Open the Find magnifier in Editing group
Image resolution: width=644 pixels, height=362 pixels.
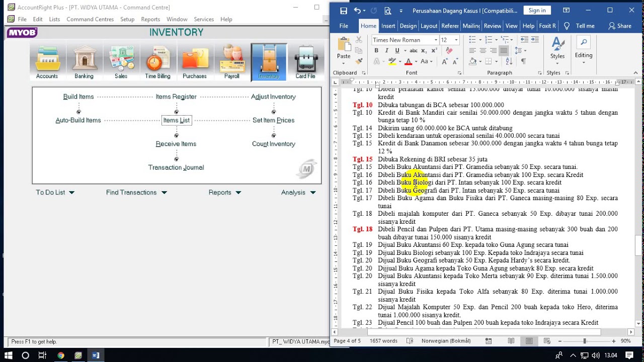(584, 42)
